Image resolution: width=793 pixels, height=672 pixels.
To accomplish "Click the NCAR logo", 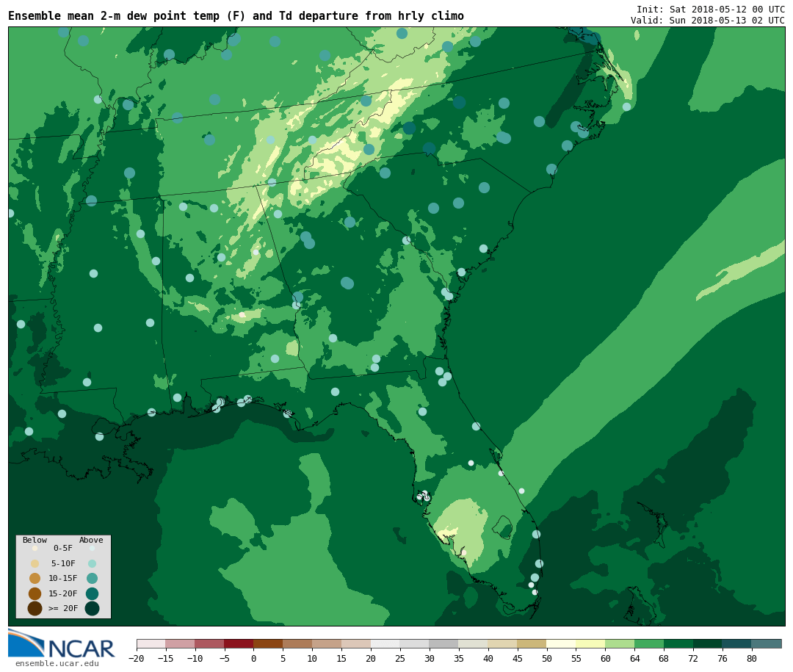I will (x=62, y=643).
